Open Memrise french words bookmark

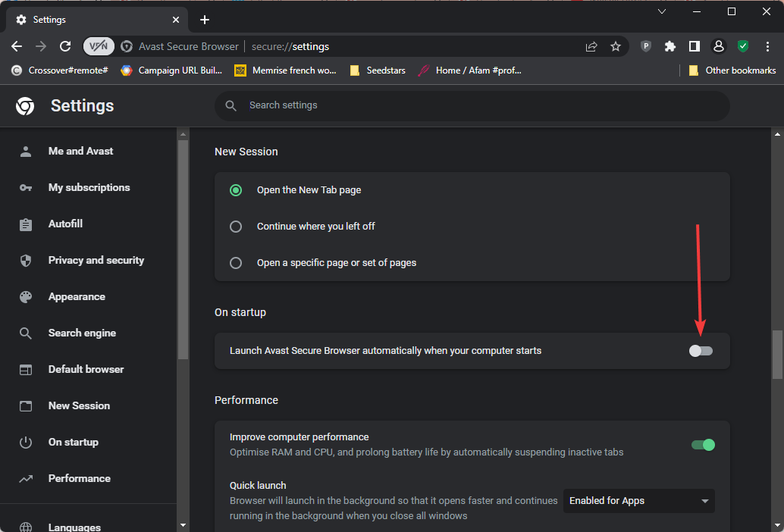[x=286, y=70]
